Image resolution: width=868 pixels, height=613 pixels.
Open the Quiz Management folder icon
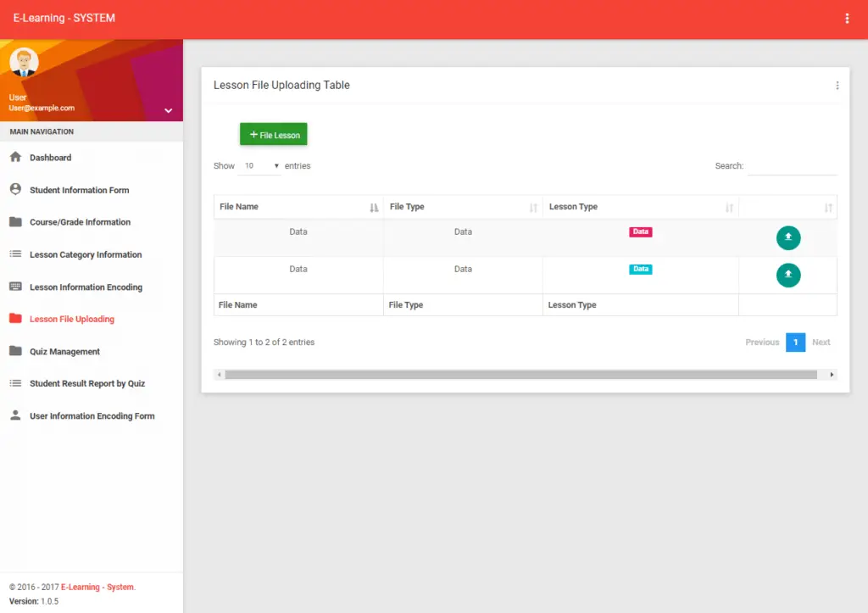tap(15, 351)
